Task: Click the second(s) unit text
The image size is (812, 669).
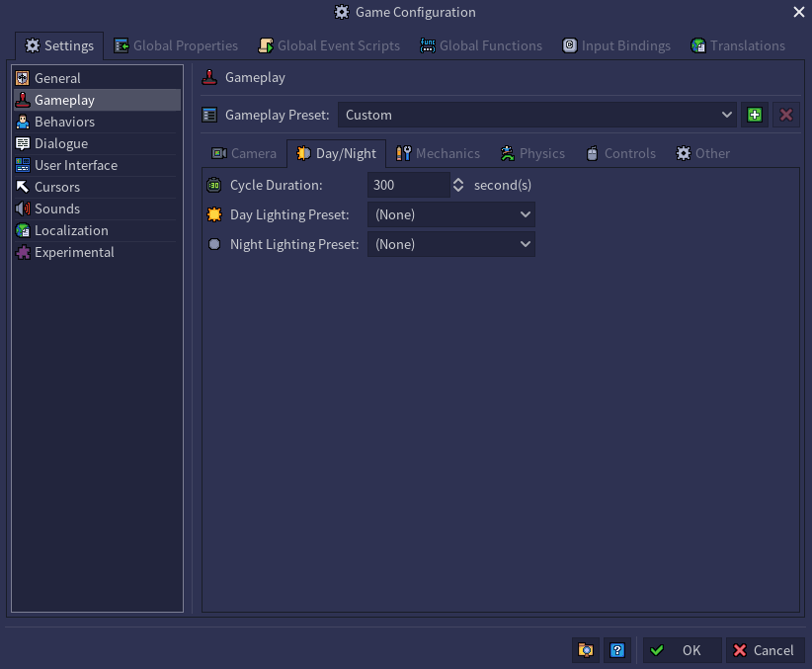Action: coord(503,185)
